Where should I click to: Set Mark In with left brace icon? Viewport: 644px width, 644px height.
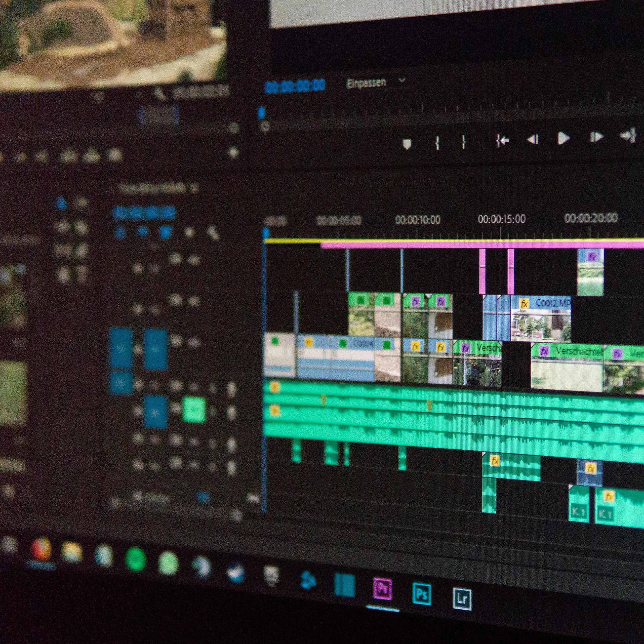(x=437, y=143)
